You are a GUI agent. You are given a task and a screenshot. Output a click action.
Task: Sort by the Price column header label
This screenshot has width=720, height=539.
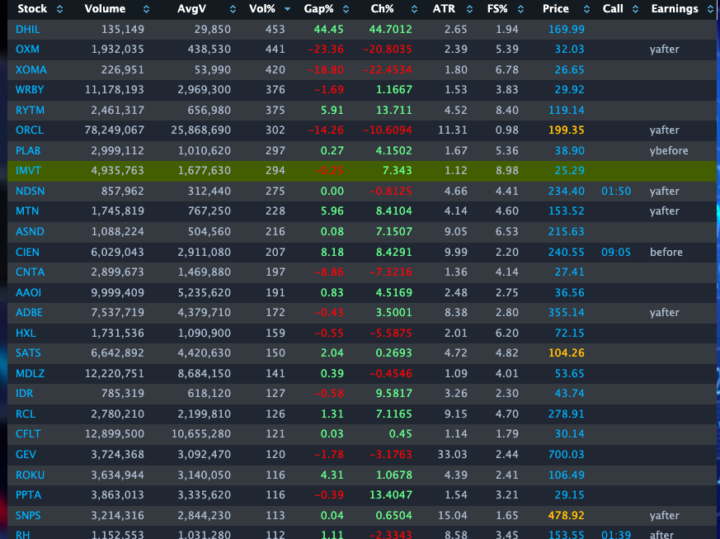(x=555, y=9)
